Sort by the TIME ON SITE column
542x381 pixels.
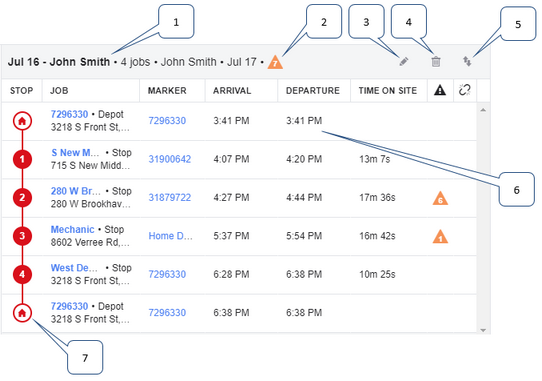pyautogui.click(x=387, y=91)
